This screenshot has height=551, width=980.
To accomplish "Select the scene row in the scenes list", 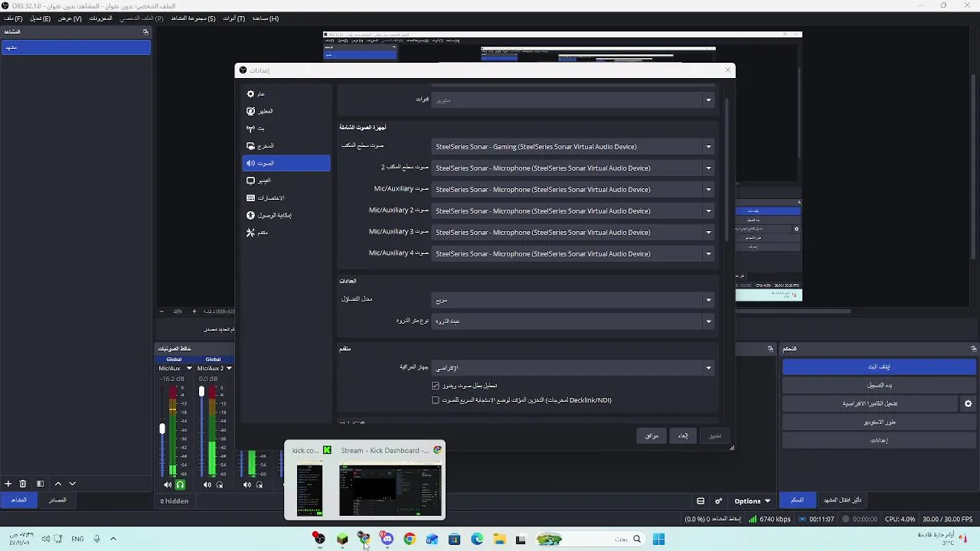I will 76,47.
